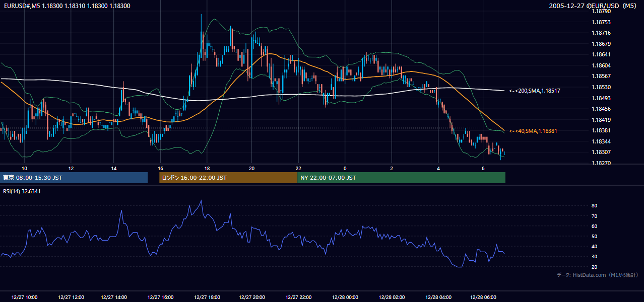Click the bottom time label '12/27 10:00'
644x302 pixels.
[25, 297]
